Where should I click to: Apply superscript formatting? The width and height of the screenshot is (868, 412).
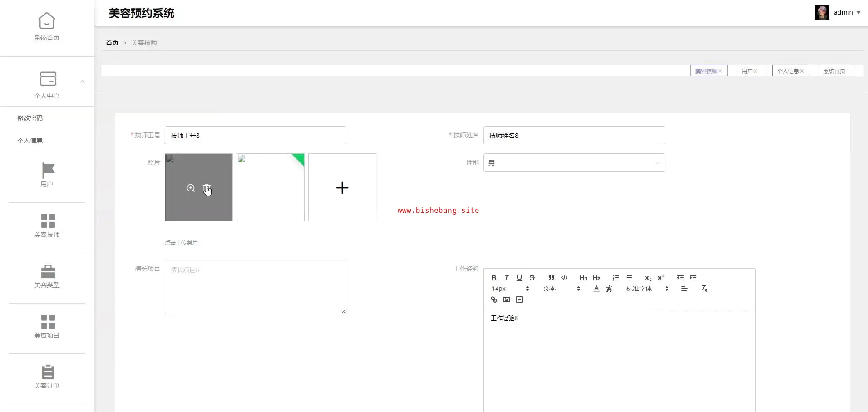point(661,278)
